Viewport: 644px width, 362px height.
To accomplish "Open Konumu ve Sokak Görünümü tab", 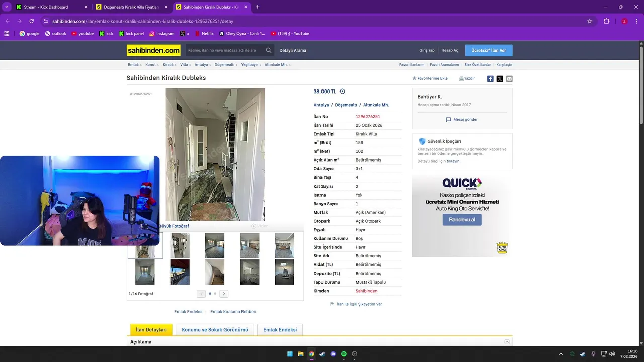I will pyautogui.click(x=215, y=330).
